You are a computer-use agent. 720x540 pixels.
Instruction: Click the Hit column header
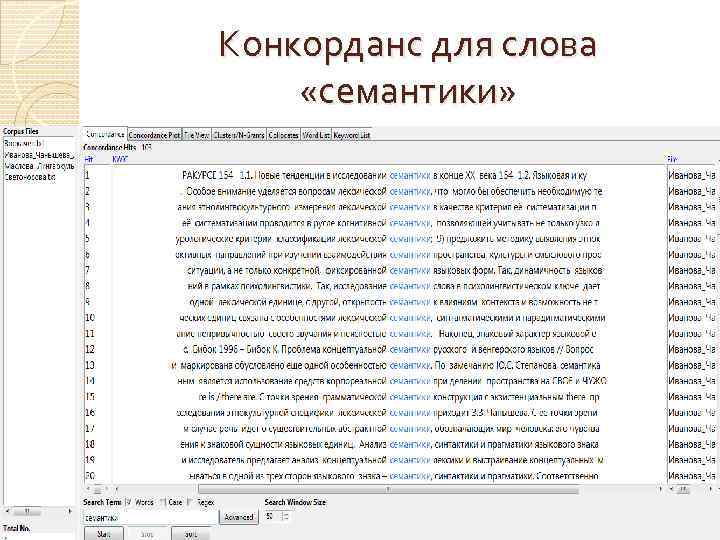89,159
